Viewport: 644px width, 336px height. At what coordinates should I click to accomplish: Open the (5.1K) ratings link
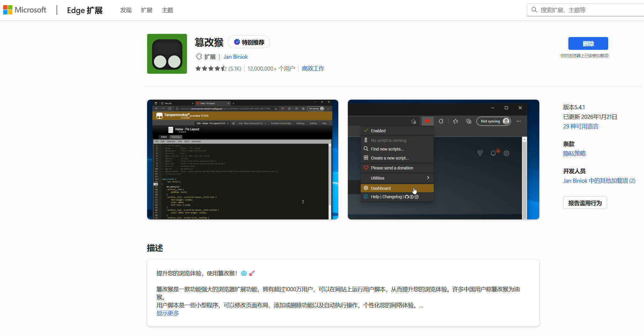tap(235, 68)
